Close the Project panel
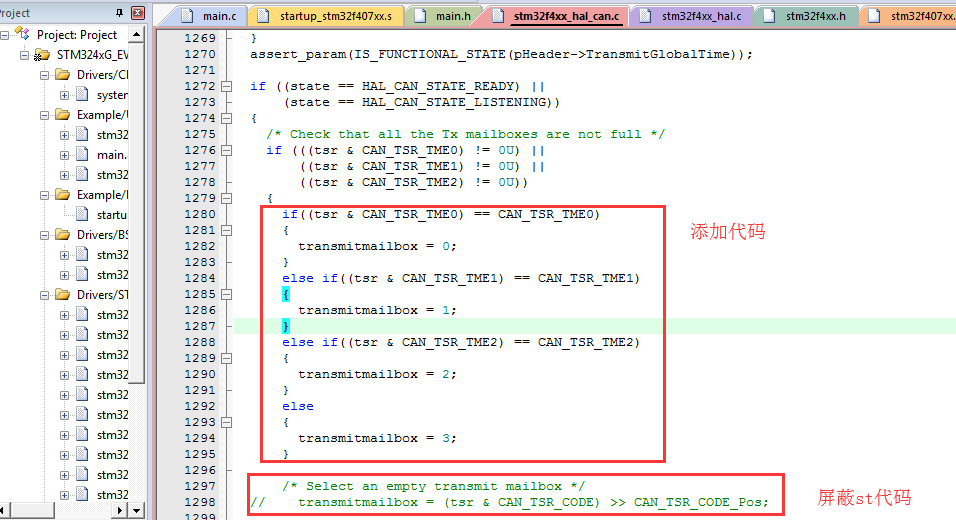956x520 pixels. [x=138, y=13]
